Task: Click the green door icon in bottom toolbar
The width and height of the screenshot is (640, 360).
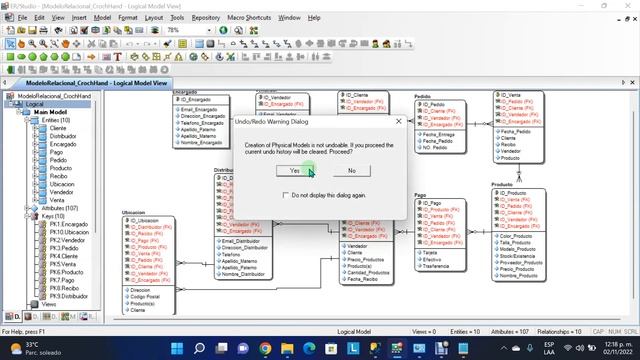Action: pos(11,70)
